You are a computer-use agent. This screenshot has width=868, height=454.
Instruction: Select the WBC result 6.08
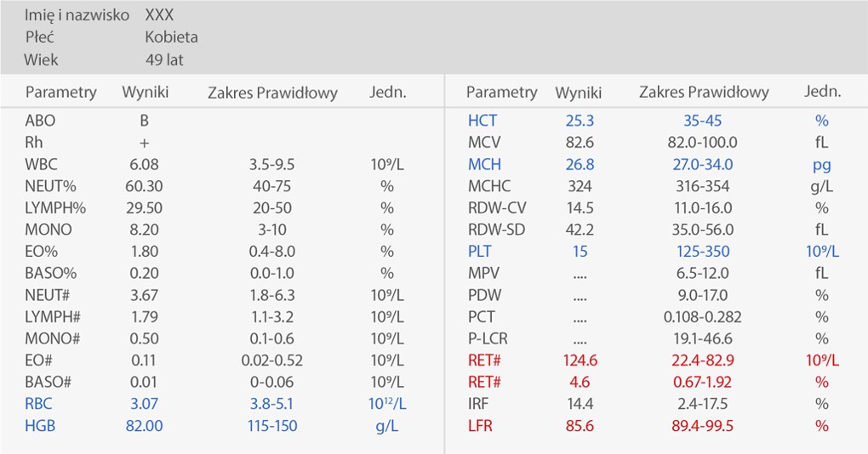pos(144,164)
